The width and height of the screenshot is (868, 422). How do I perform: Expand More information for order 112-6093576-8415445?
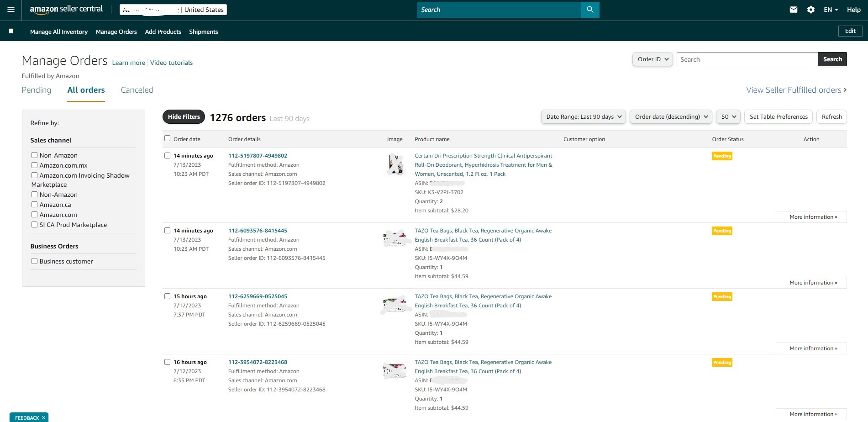point(811,283)
